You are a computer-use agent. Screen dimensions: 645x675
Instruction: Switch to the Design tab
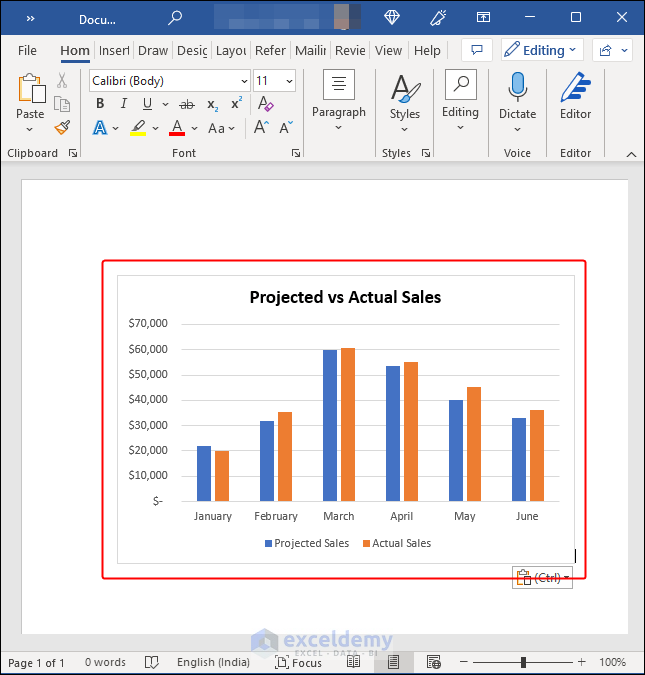point(192,50)
